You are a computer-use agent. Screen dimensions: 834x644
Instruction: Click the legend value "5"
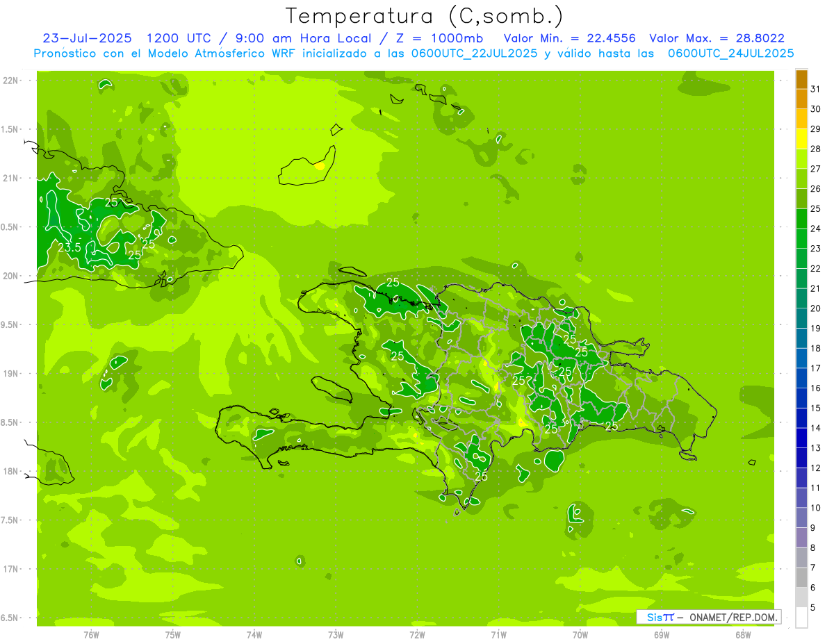click(813, 608)
